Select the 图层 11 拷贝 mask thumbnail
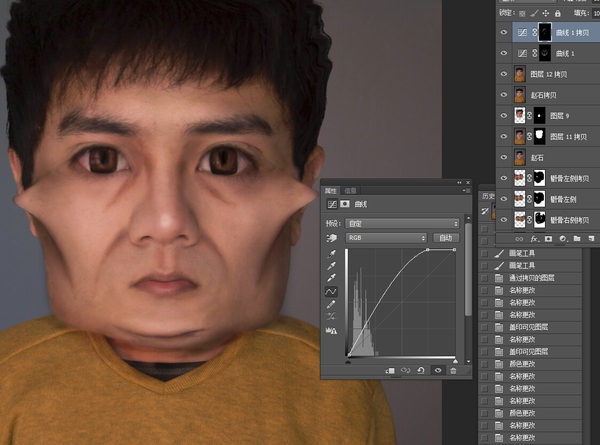The width and height of the screenshot is (600, 445). (539, 136)
